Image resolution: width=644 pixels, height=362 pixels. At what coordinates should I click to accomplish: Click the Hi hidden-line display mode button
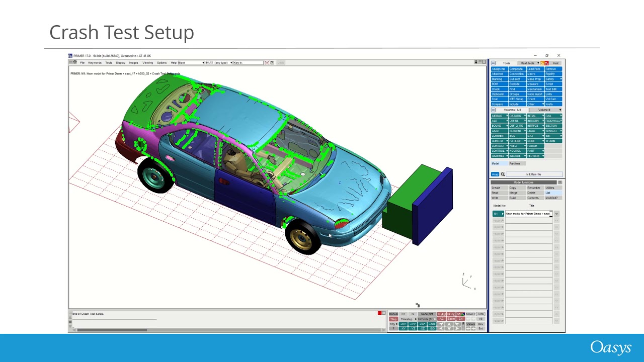click(451, 314)
